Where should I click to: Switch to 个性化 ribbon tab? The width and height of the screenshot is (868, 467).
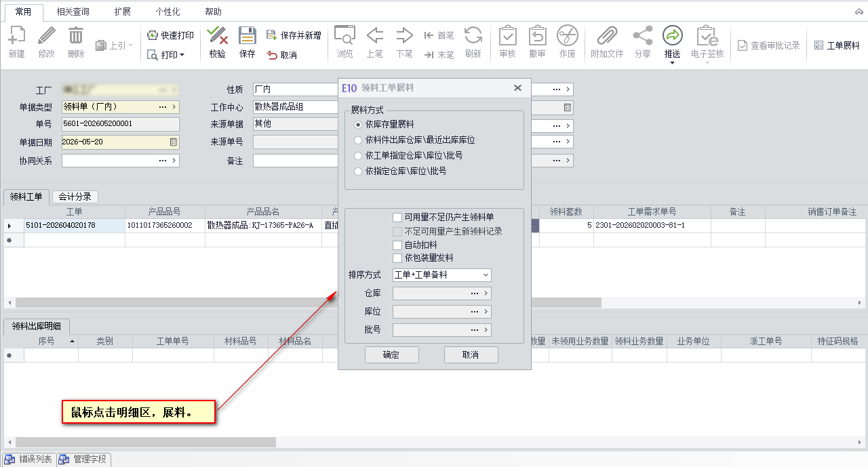(167, 12)
